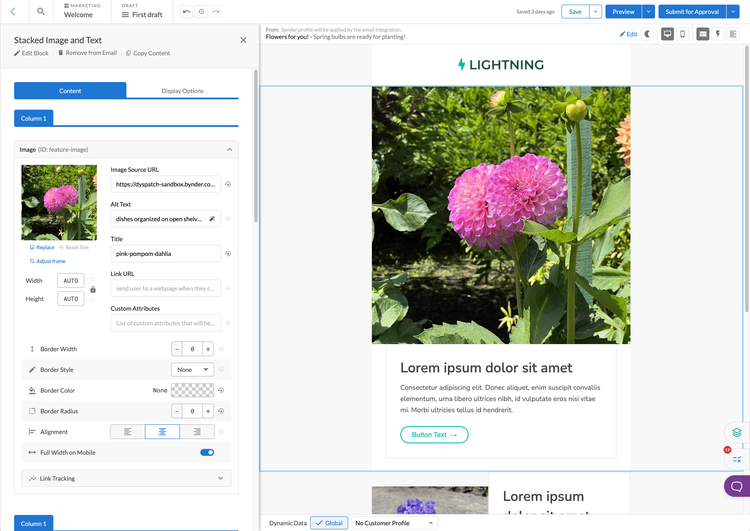750x531 pixels.
Task: Open the Border Style None dropdown
Action: pyautogui.click(x=192, y=370)
